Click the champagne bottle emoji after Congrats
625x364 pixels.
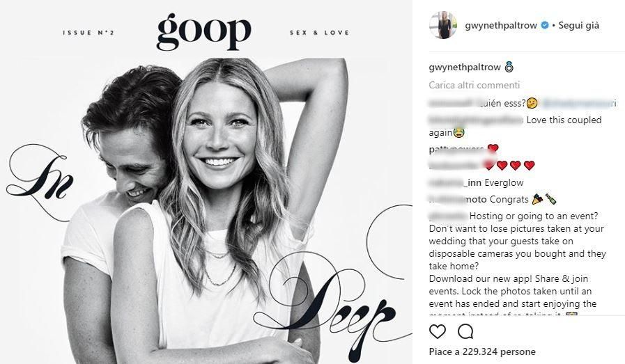point(551,199)
